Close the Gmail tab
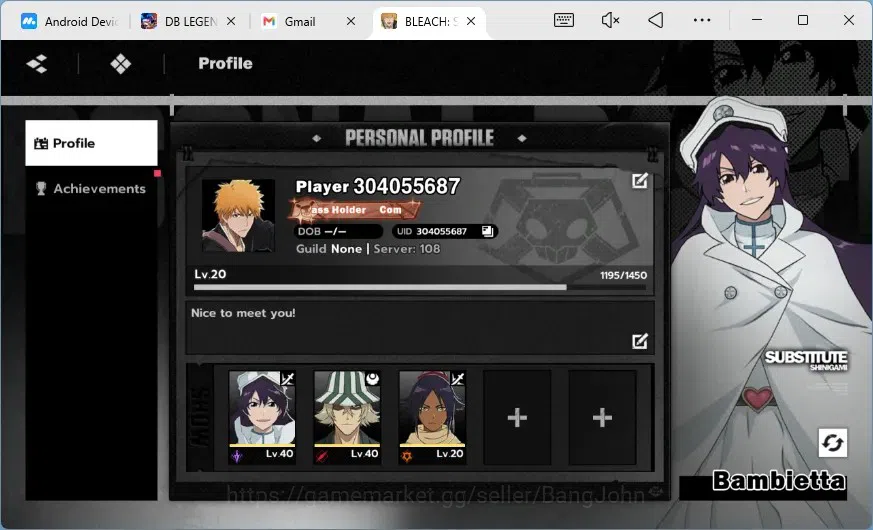The height and width of the screenshot is (530, 873). (x=351, y=21)
